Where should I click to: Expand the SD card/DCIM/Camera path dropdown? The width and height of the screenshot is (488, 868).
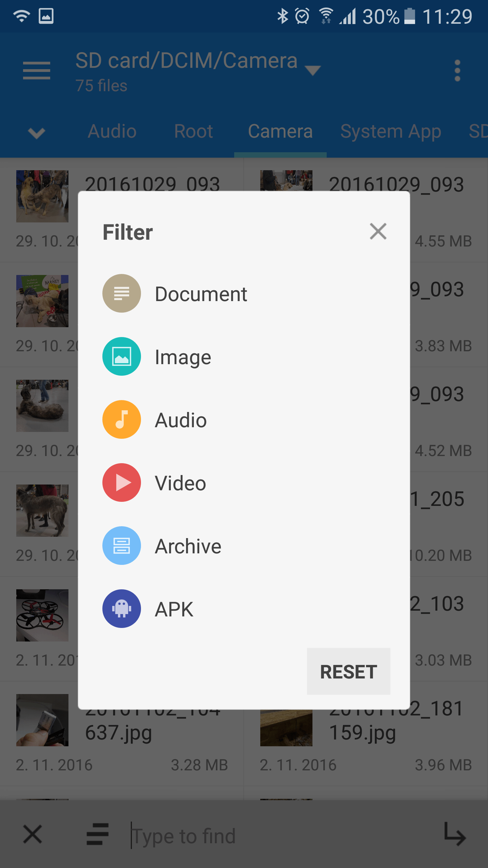312,71
